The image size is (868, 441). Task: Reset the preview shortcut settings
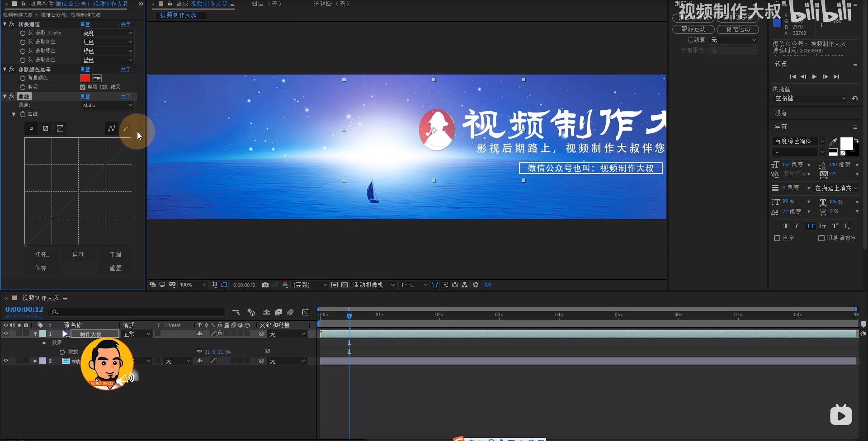[x=855, y=99]
